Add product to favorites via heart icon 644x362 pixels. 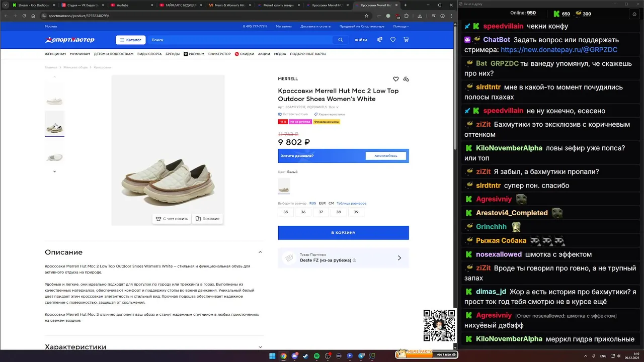[396, 79]
